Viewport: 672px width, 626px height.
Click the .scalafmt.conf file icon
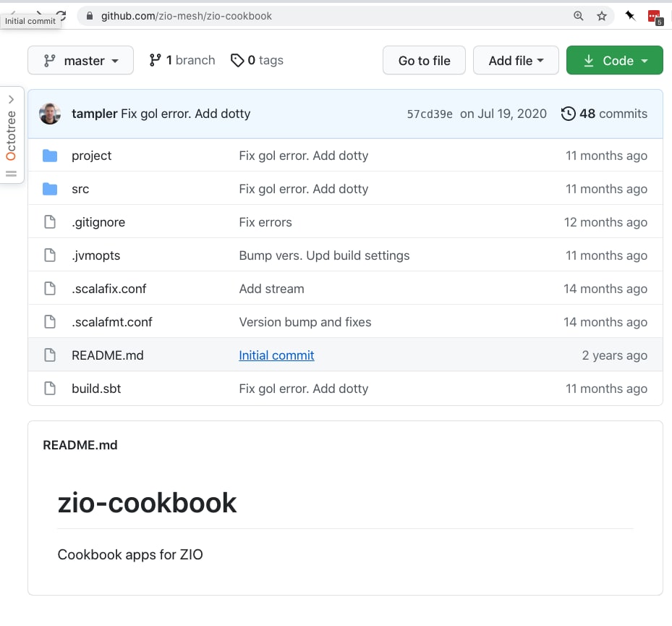click(x=50, y=321)
